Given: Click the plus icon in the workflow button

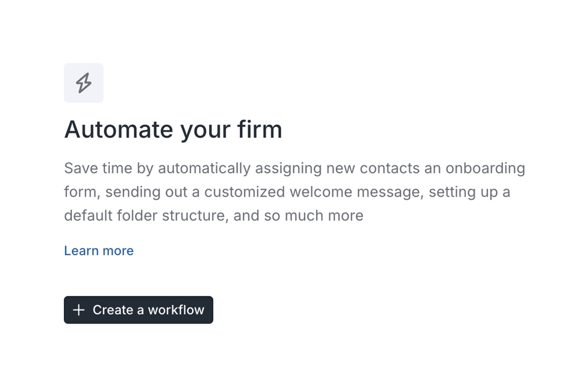Looking at the screenshot, I should [x=79, y=310].
